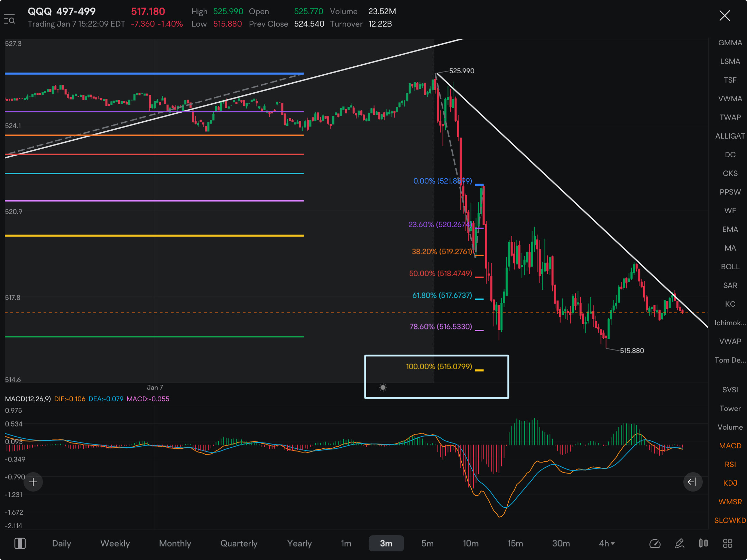This screenshot has width=747, height=560.
Task: Switch to 1m timeframe
Action: 346,543
